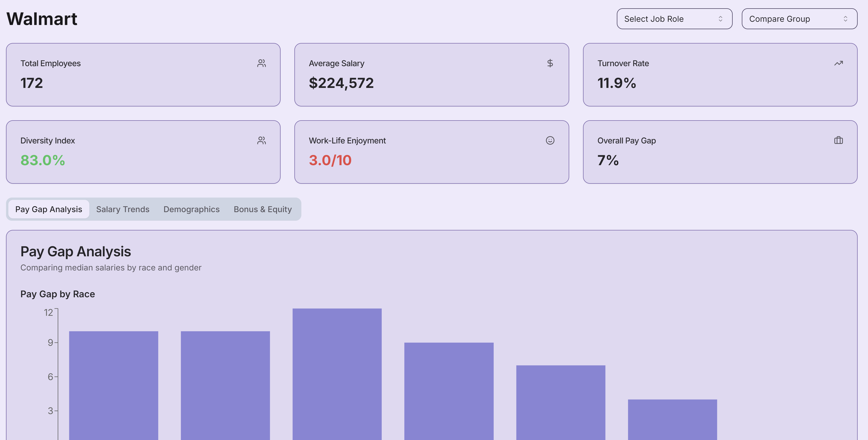Screen dimensions: 868x440
Task: Click the briefcase icon in Overall Pay Gap
Action: click(x=838, y=140)
